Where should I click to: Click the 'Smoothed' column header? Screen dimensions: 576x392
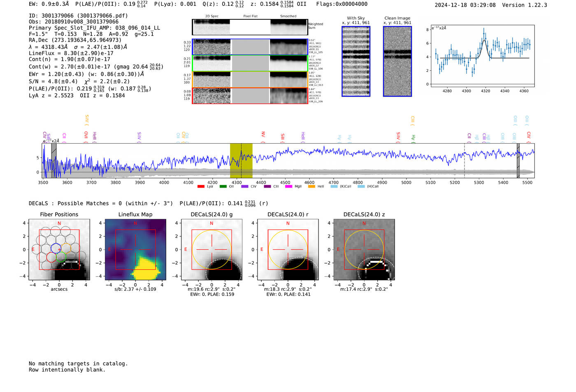288,16
